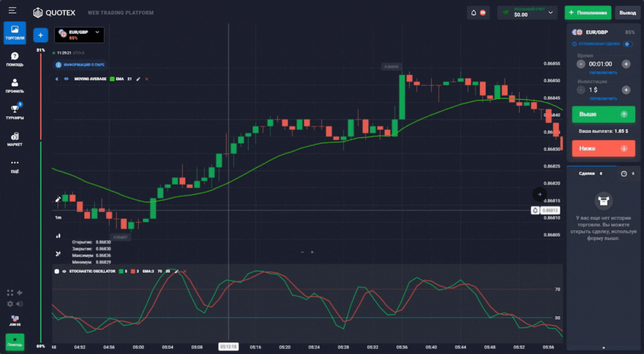Open the indicators icon below the drawing tool

tap(58, 235)
